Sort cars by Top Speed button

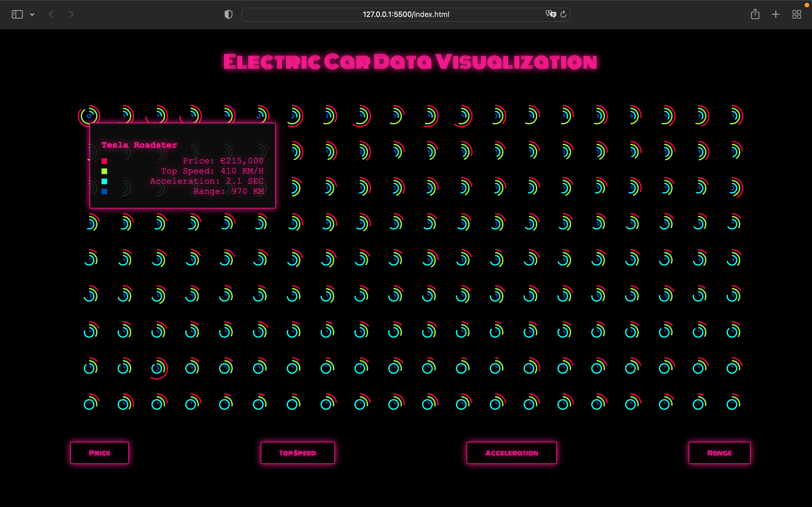298,453
